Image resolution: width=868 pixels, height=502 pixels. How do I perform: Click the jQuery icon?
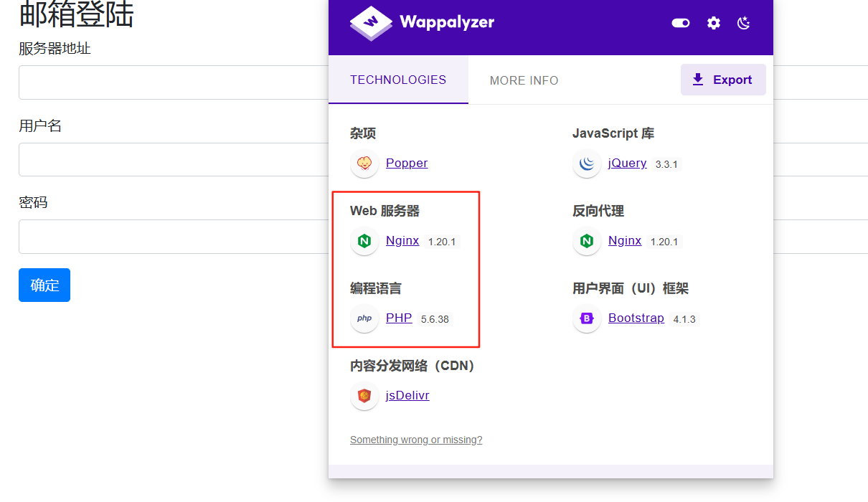pos(587,164)
